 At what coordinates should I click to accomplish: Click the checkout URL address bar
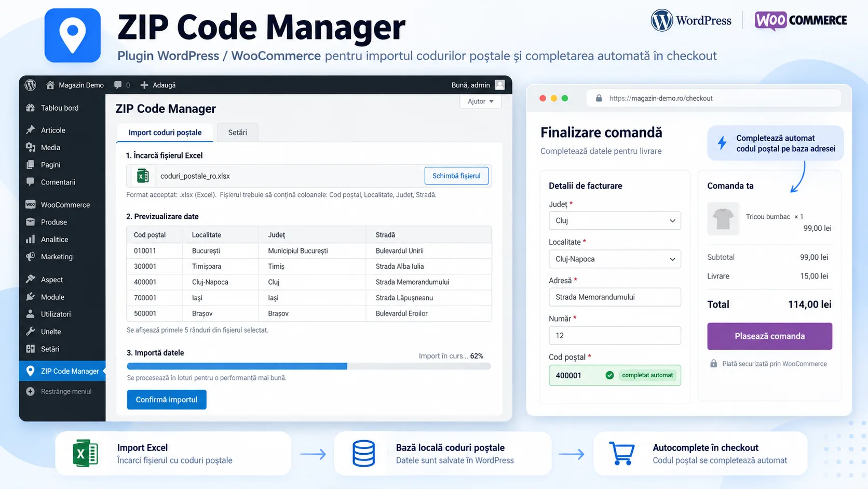[713, 98]
